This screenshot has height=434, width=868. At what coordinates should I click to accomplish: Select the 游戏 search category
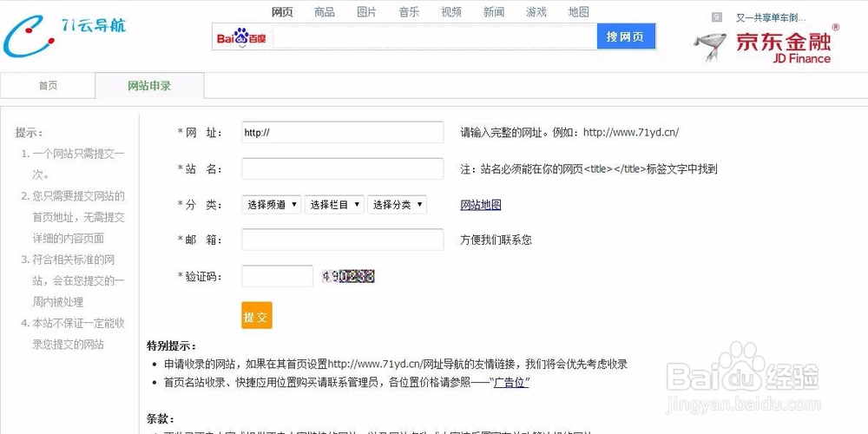(536, 11)
